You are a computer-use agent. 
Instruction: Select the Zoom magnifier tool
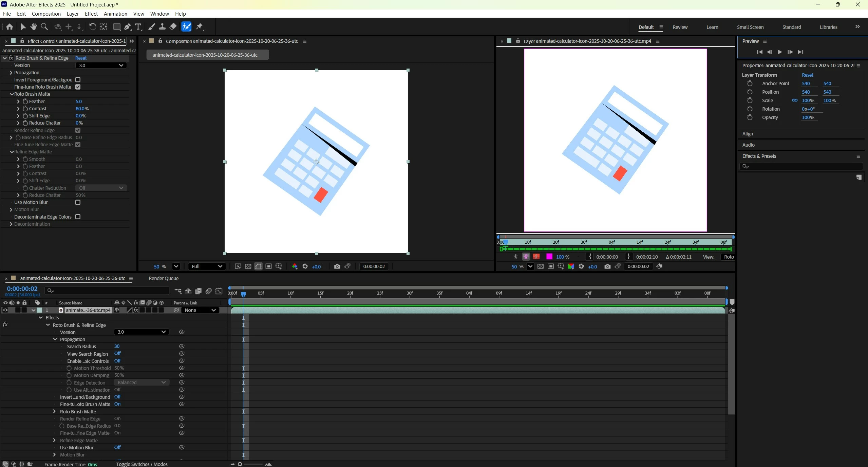point(44,26)
